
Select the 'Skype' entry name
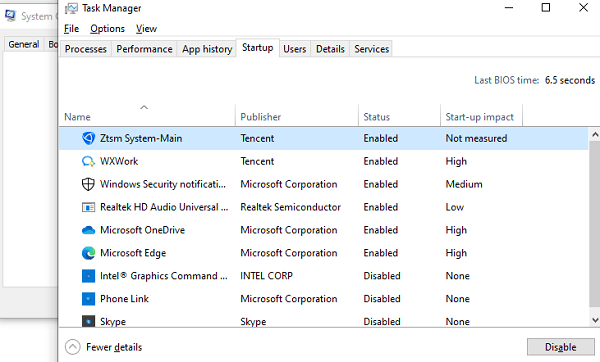coord(113,321)
